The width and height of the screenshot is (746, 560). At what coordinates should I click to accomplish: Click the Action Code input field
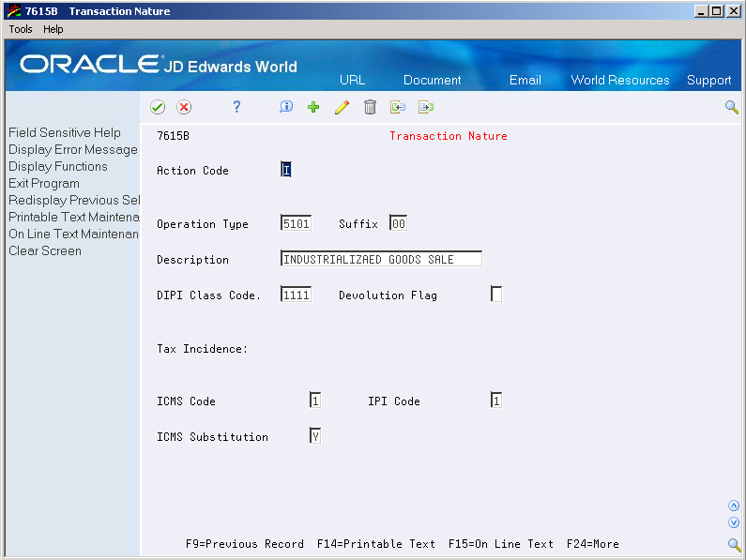point(286,170)
